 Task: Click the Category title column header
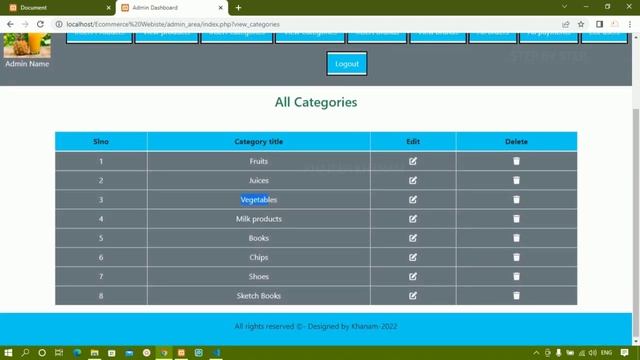pos(259,142)
